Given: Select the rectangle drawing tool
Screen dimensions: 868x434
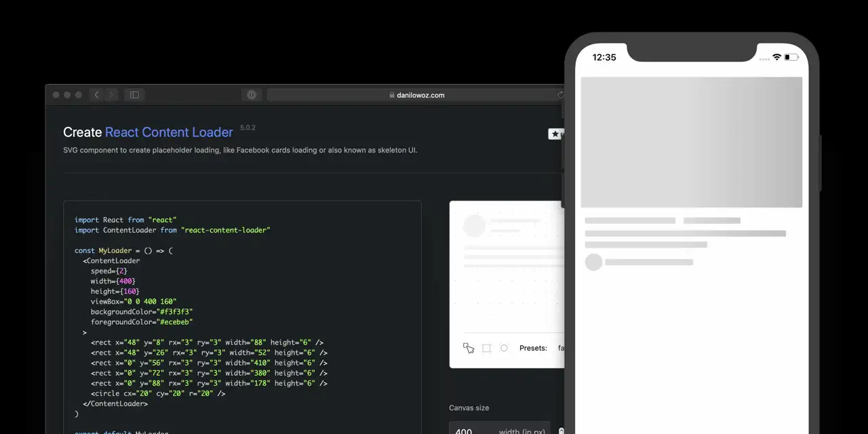Looking at the screenshot, I should pos(486,348).
